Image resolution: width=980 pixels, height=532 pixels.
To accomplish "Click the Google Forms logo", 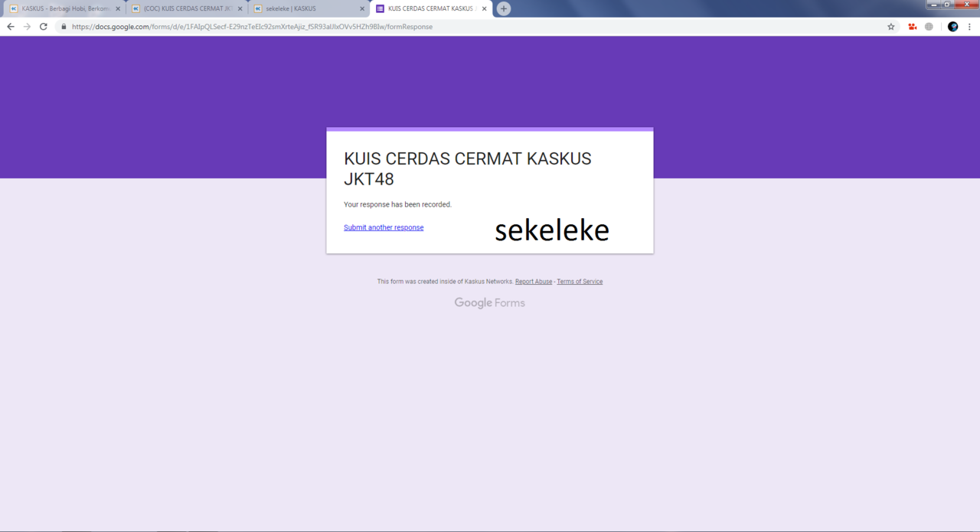I will pyautogui.click(x=489, y=302).
